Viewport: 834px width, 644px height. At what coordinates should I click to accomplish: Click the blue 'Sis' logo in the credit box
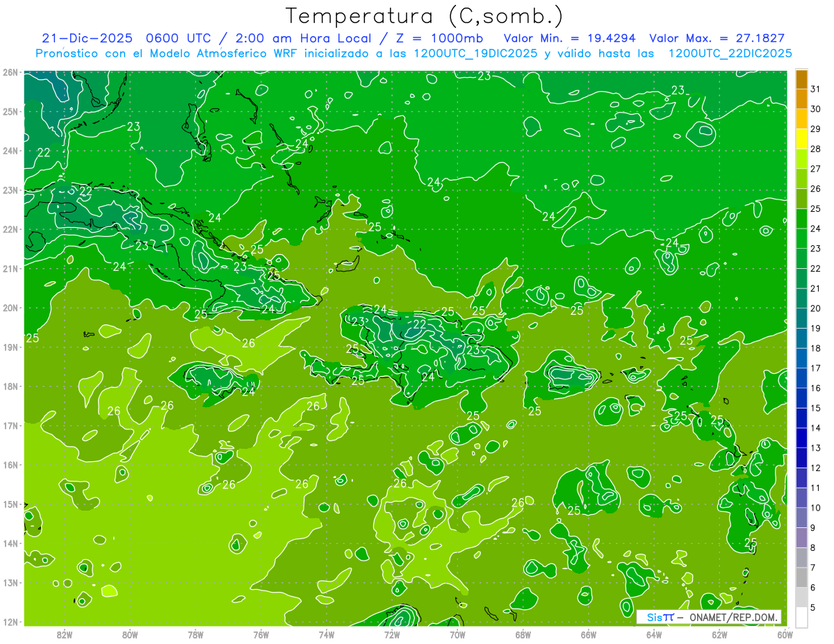655,617
